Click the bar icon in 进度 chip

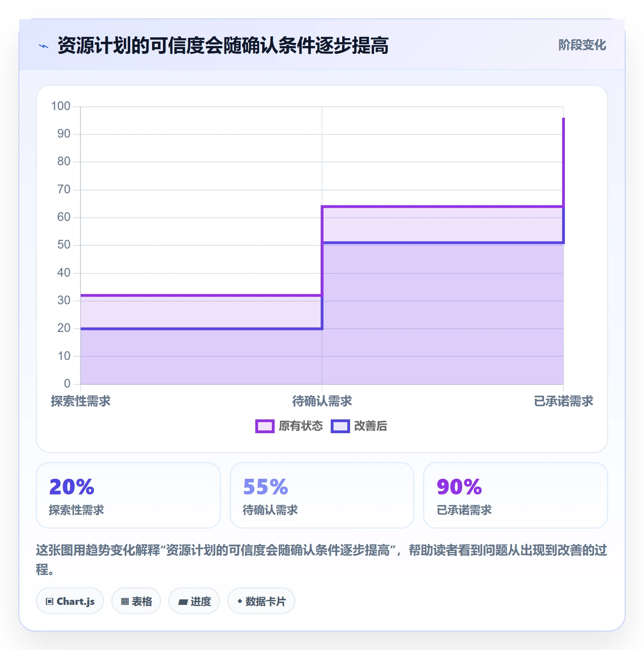pyautogui.click(x=183, y=602)
